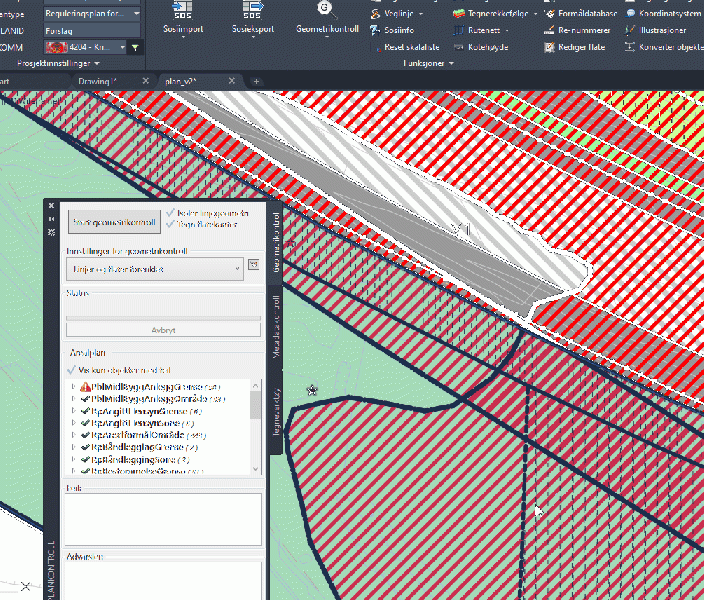Screen dimensions: 704x600
Task: Close the plan_v2 tab
Action: (232, 81)
